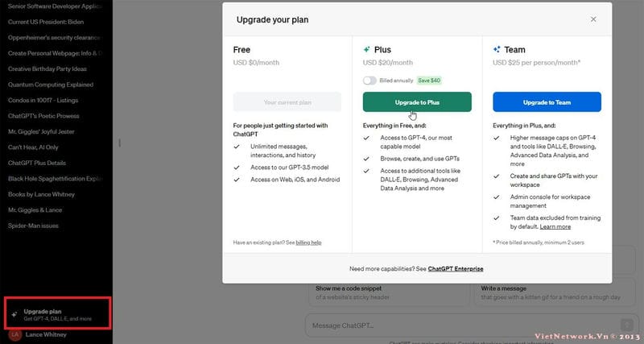Follow the Learn more link

(x=555, y=227)
